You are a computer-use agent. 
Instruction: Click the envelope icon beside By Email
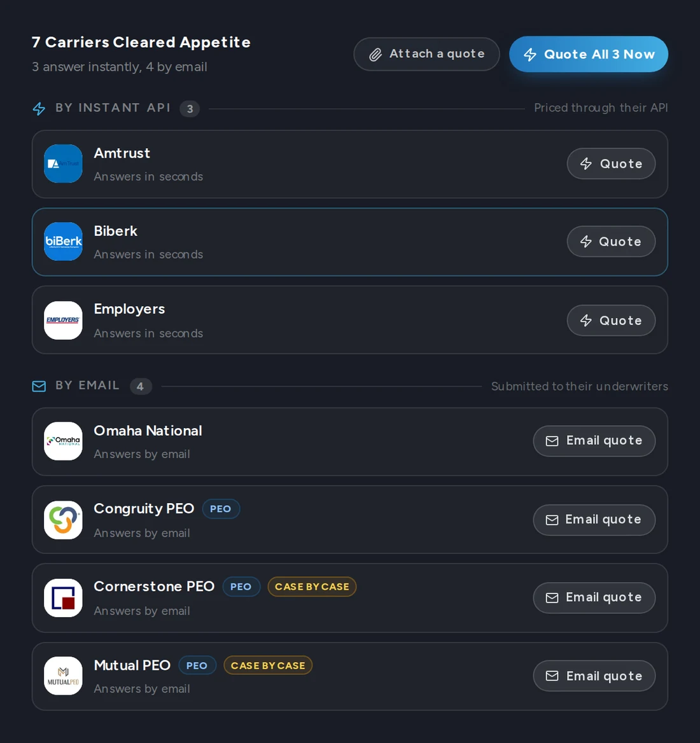pyautogui.click(x=39, y=386)
